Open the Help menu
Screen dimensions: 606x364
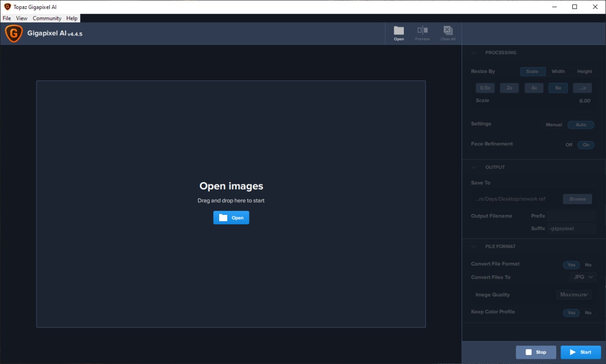(x=72, y=18)
